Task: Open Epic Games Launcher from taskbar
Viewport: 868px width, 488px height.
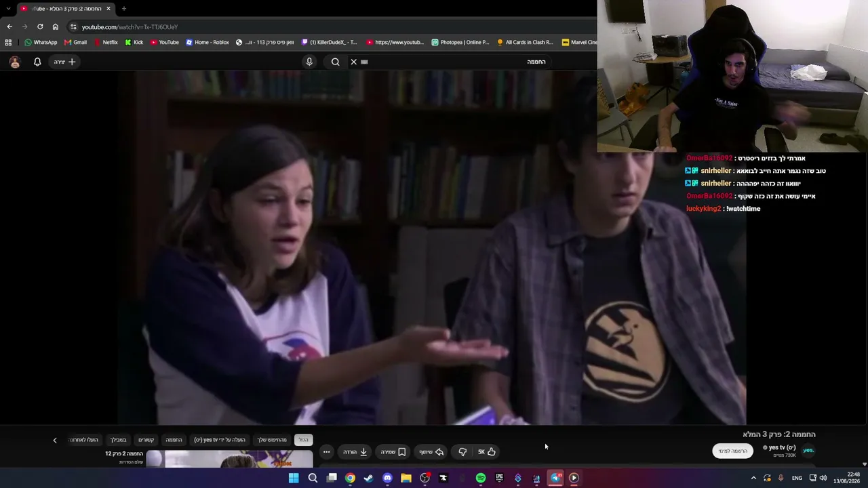Action: click(x=499, y=478)
